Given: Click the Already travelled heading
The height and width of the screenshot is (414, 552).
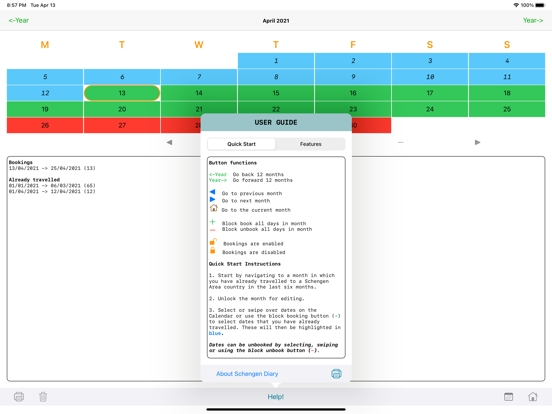Looking at the screenshot, I should pos(34,180).
